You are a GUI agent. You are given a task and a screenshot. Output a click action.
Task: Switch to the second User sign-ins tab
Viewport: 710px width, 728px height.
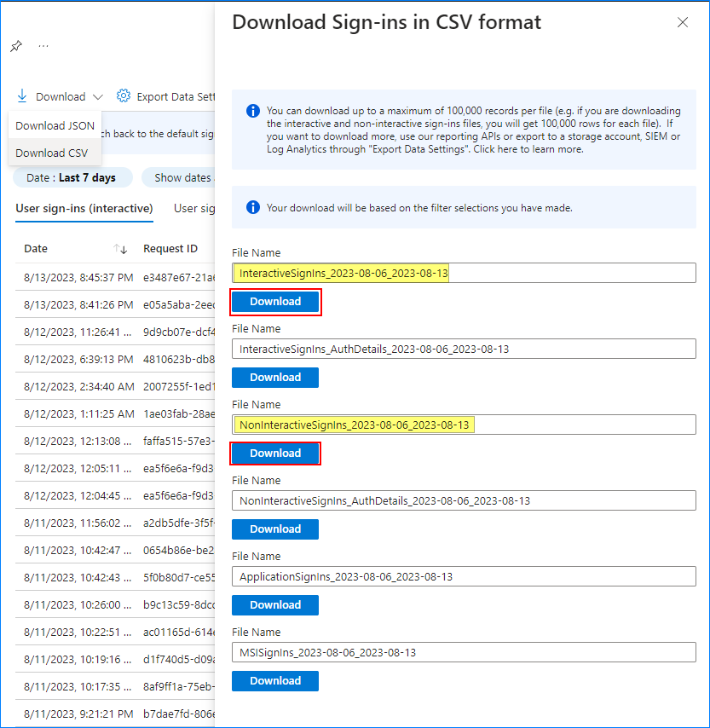click(x=194, y=209)
